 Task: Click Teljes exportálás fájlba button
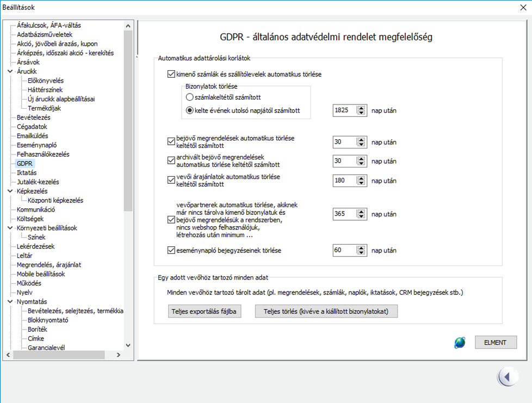pos(204,312)
